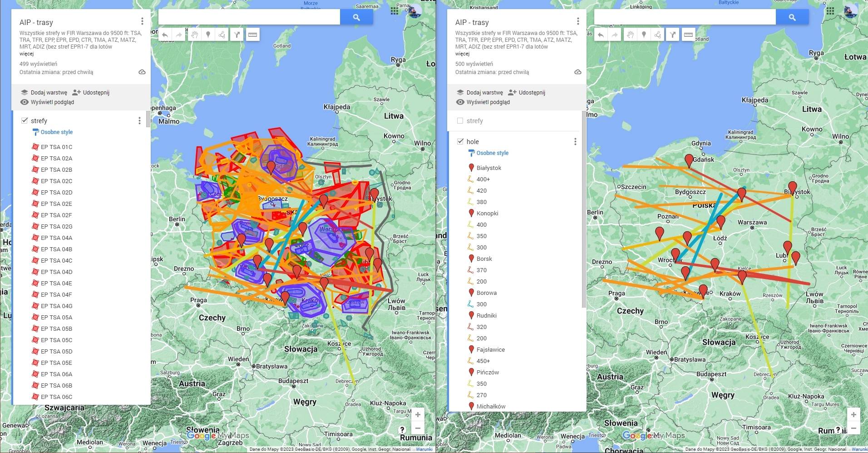The height and width of the screenshot is (453, 868).
Task: Expand description with więcej in right panel
Action: click(462, 54)
